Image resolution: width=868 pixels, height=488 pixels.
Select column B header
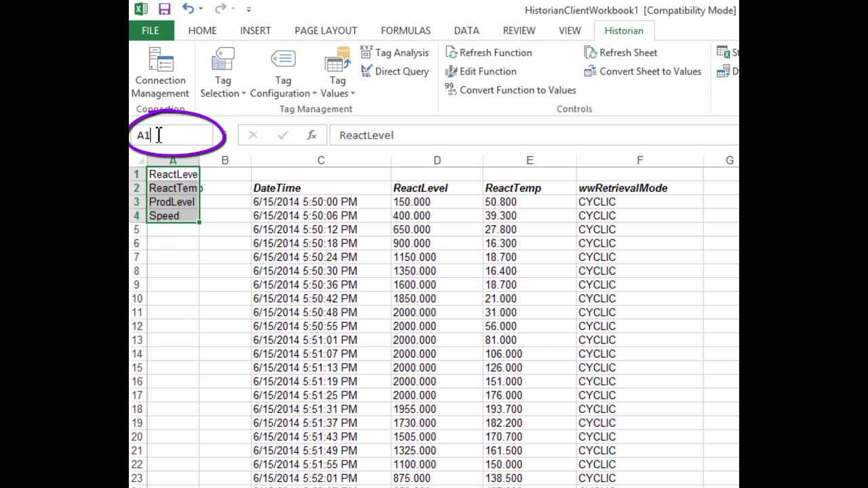[x=225, y=161]
